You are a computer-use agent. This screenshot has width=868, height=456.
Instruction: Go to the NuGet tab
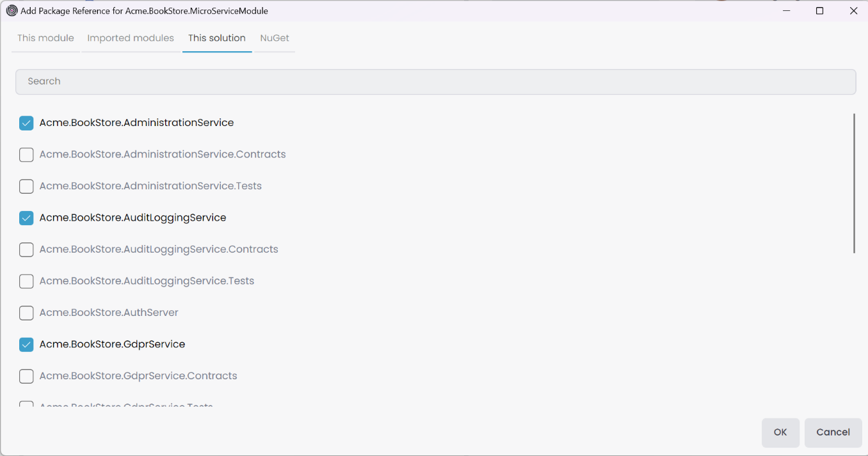pos(275,38)
